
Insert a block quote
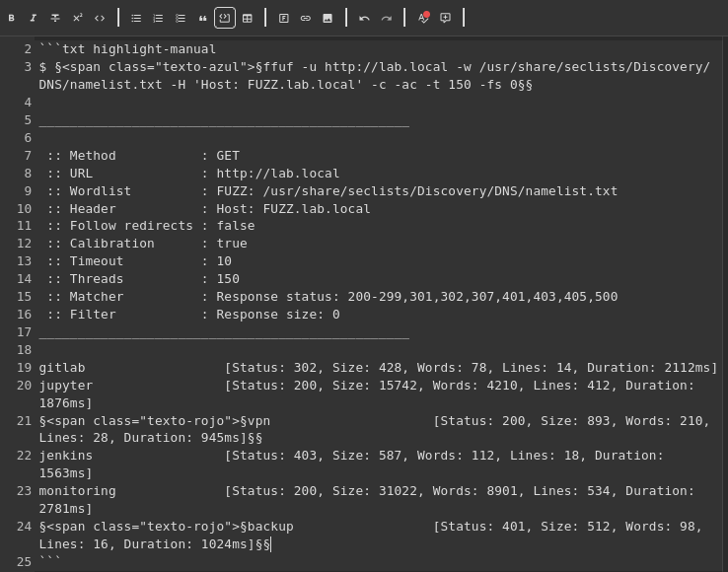202,18
